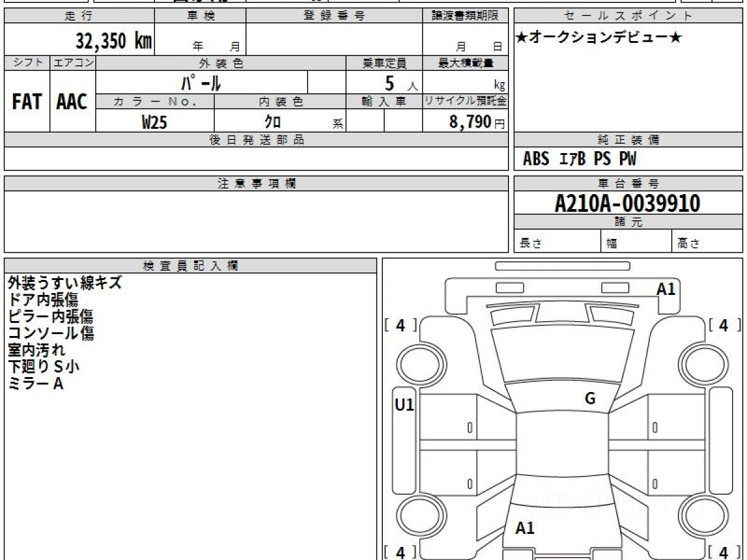This screenshot has height=560, width=747.
Task: Click the front-left wheel in car diagram
Action: coord(421,363)
